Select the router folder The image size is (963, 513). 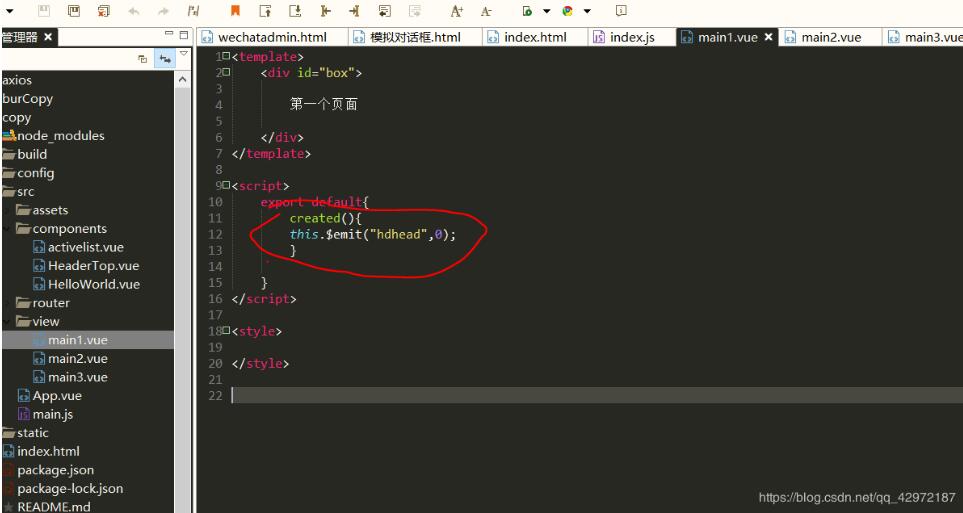(x=50, y=303)
